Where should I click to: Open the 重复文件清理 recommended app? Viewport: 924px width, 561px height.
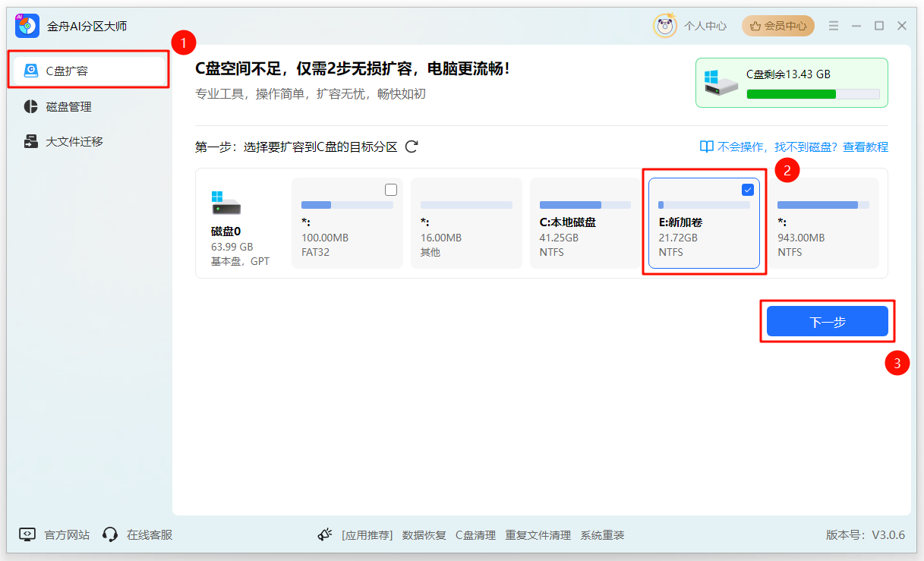point(538,535)
